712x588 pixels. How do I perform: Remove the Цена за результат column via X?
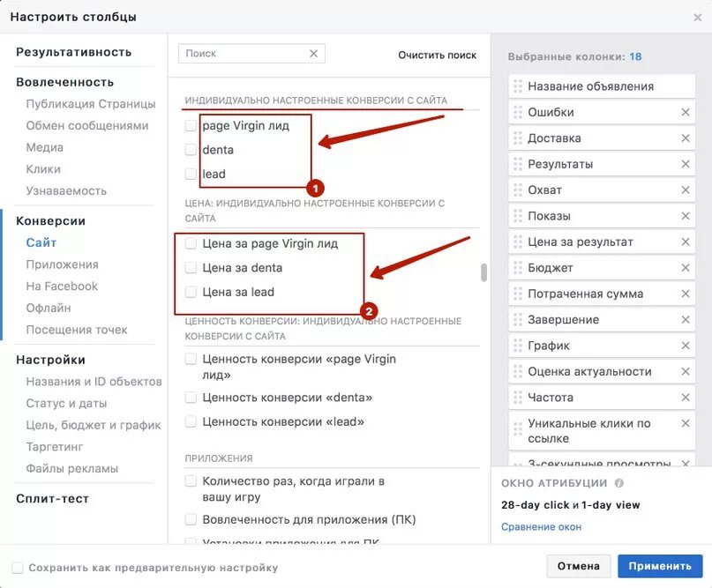tap(686, 242)
